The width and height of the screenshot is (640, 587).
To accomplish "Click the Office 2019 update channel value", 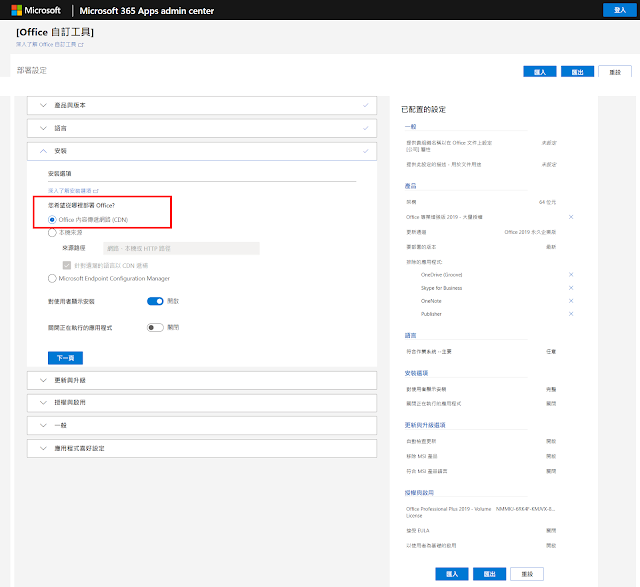I will tap(530, 232).
